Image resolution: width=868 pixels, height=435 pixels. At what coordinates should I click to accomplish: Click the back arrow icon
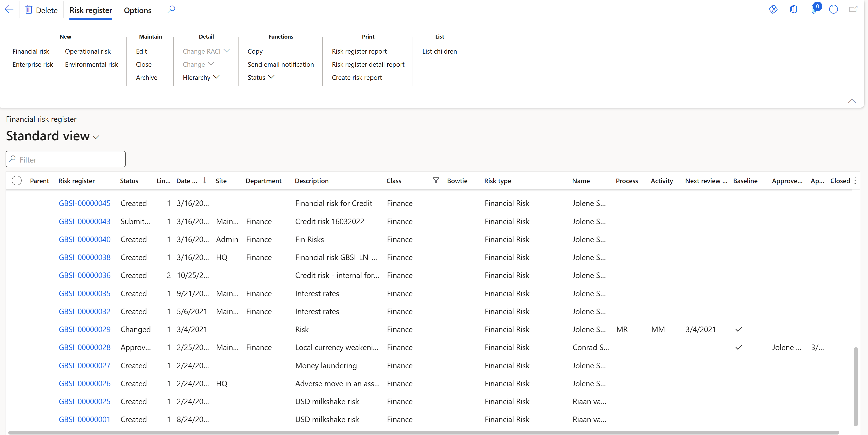coord(9,10)
